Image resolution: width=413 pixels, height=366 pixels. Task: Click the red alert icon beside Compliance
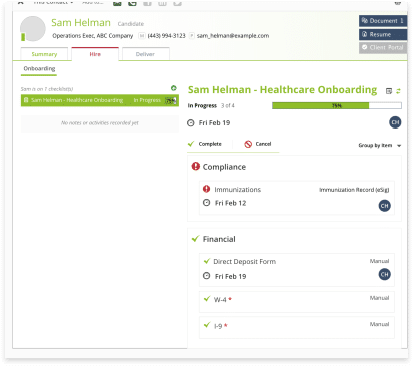click(x=196, y=166)
